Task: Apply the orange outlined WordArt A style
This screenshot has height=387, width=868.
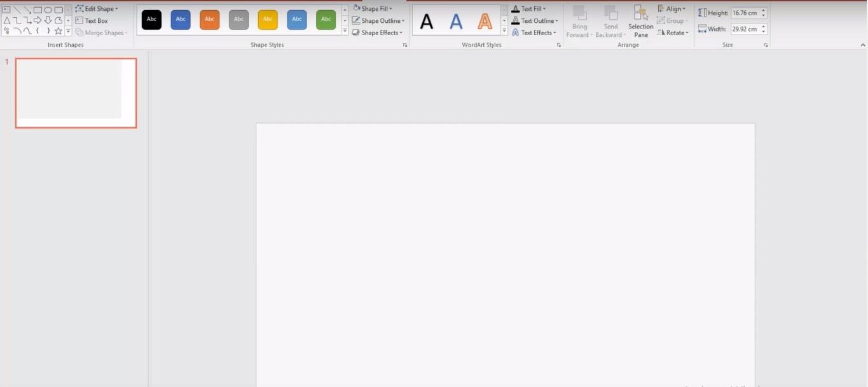Action: click(485, 22)
